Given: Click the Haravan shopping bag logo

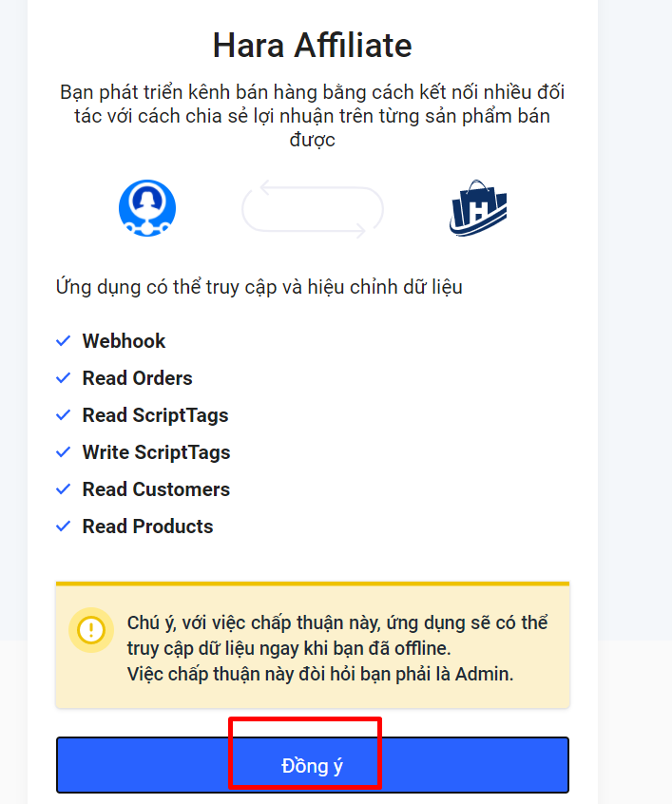Looking at the screenshot, I should click(x=478, y=208).
